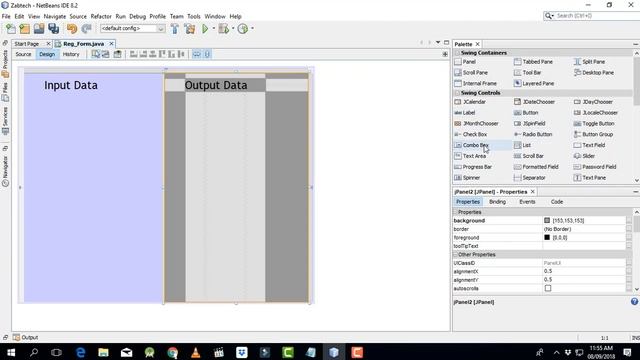Viewport: 640px width, 360px height.
Task: Click the Search input field
Action: pyautogui.click(x=596, y=16)
